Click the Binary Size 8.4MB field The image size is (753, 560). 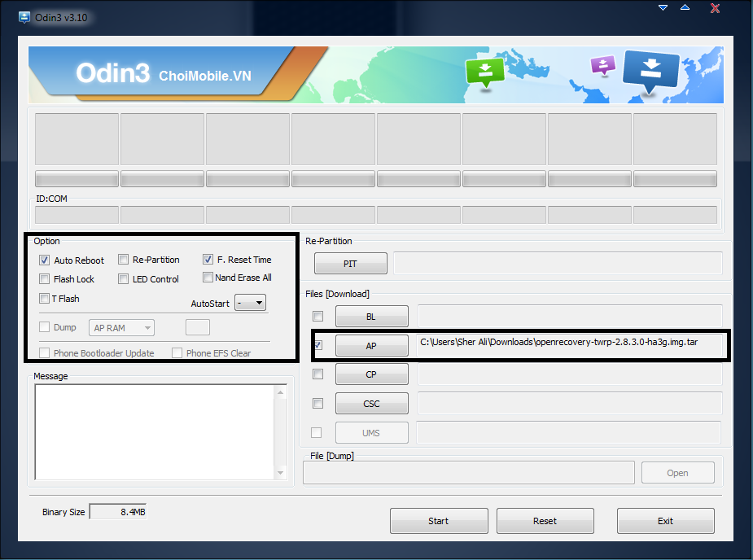(118, 511)
